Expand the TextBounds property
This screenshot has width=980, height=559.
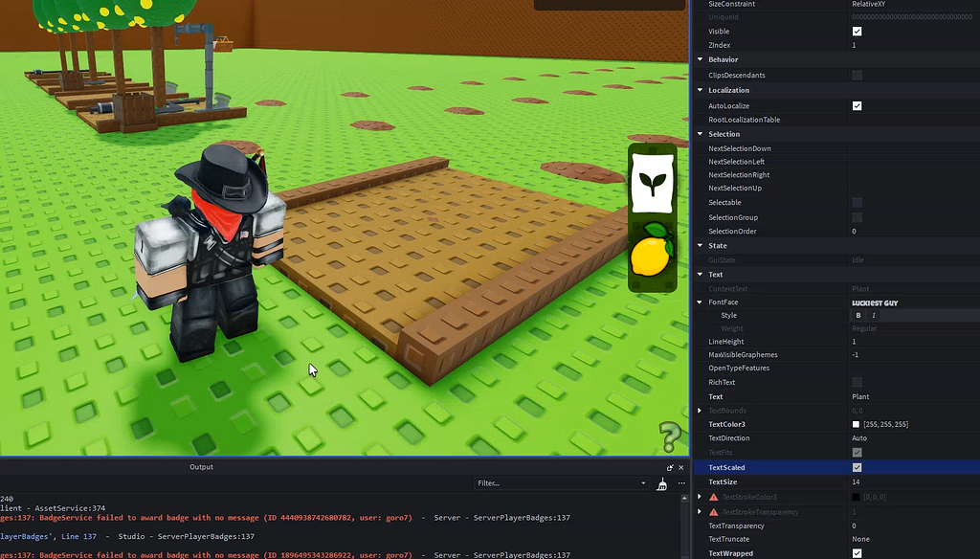coord(700,411)
